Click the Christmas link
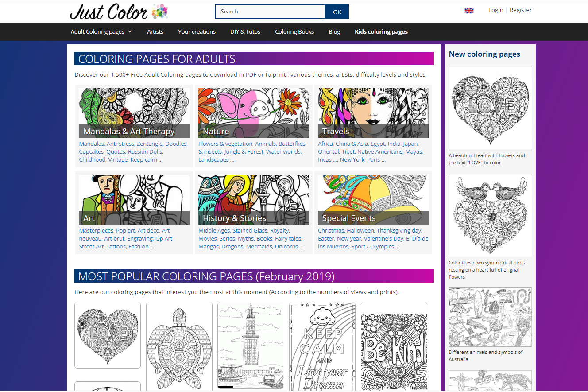This screenshot has height=392, width=588. [331, 230]
